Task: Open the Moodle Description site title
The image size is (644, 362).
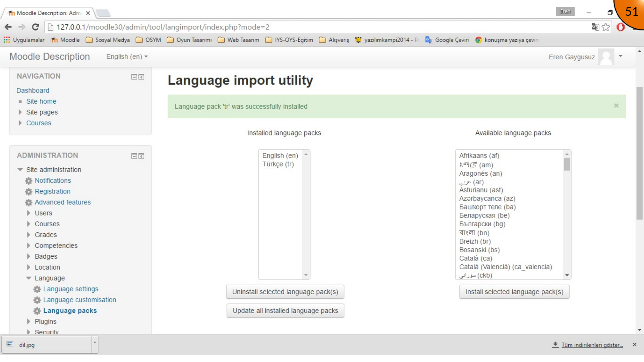Action: point(50,57)
